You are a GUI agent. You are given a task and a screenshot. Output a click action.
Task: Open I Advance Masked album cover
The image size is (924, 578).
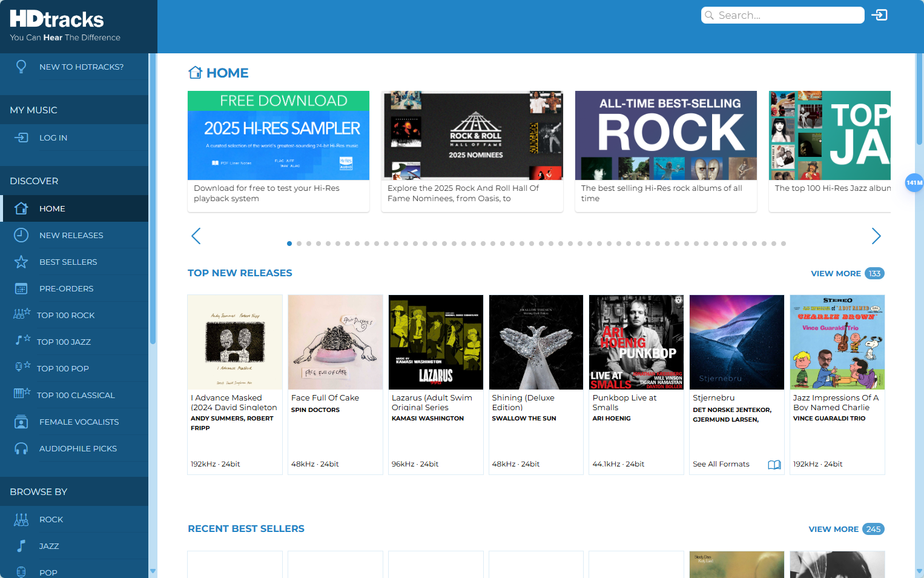click(235, 342)
